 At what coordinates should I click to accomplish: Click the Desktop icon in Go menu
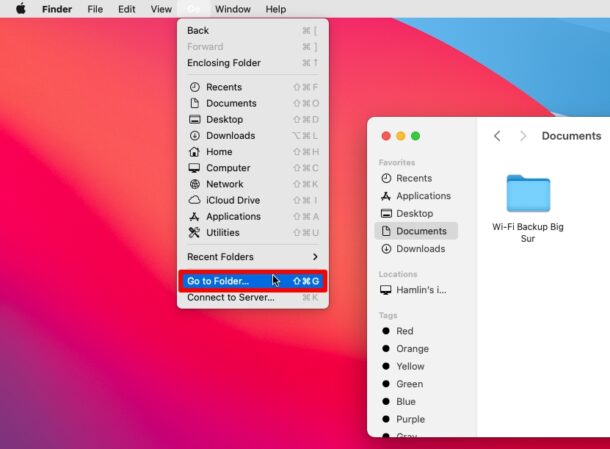click(195, 119)
